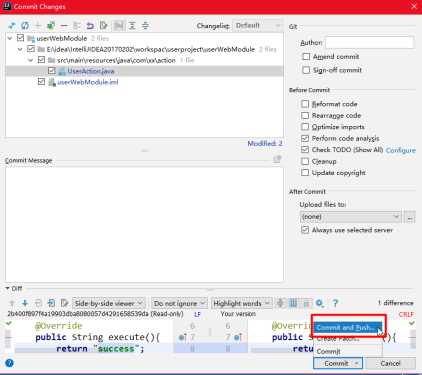
Task: Toggle Group by Directory icon
Action: pos(118,25)
